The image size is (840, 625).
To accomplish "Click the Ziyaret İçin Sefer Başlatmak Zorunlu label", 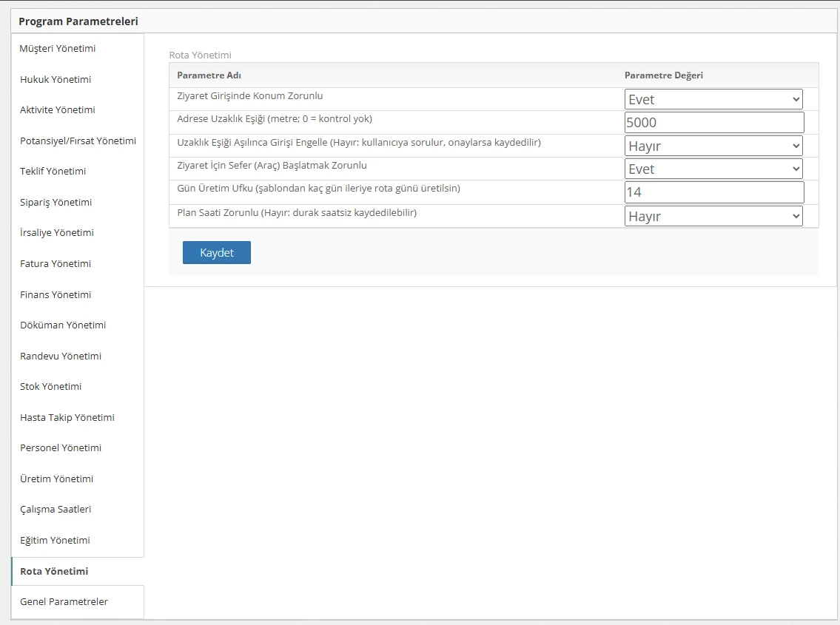I will click(272, 166).
